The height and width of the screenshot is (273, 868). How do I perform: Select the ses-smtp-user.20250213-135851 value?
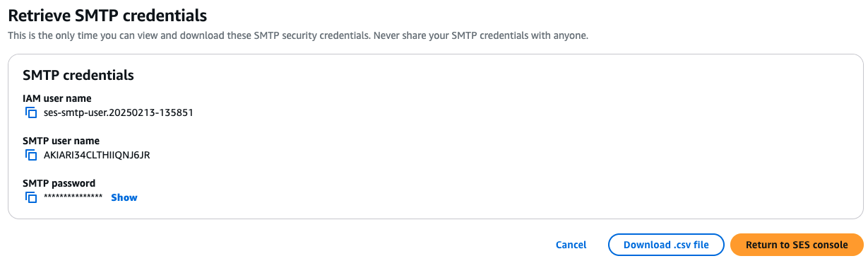(x=119, y=112)
